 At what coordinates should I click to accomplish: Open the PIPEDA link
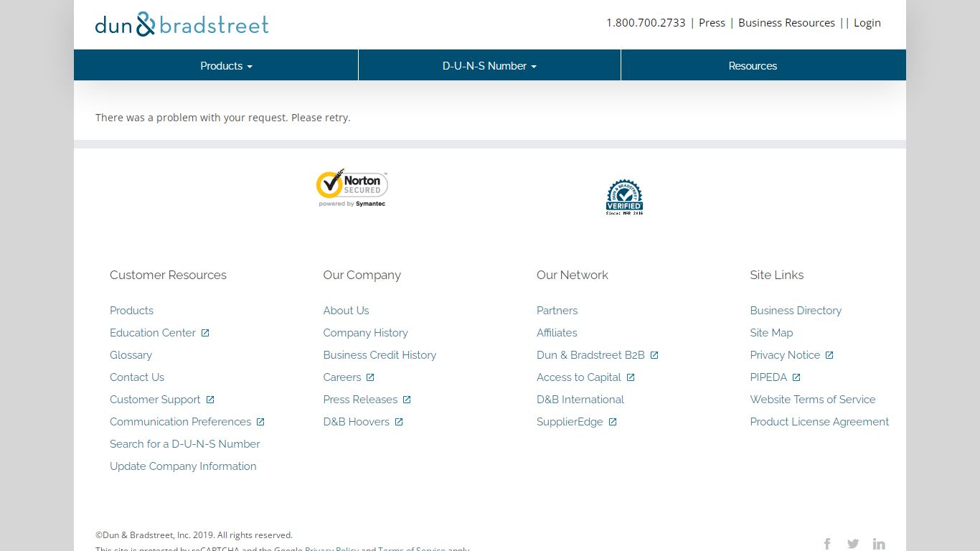point(768,377)
